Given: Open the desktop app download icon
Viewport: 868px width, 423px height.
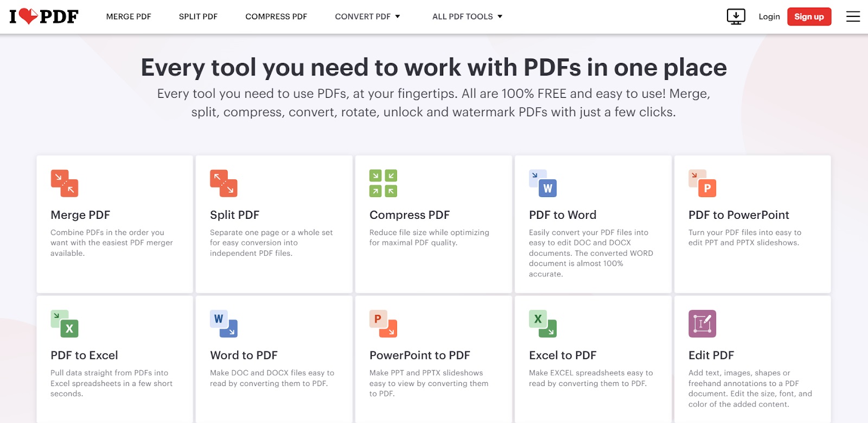Looking at the screenshot, I should pyautogui.click(x=736, y=16).
